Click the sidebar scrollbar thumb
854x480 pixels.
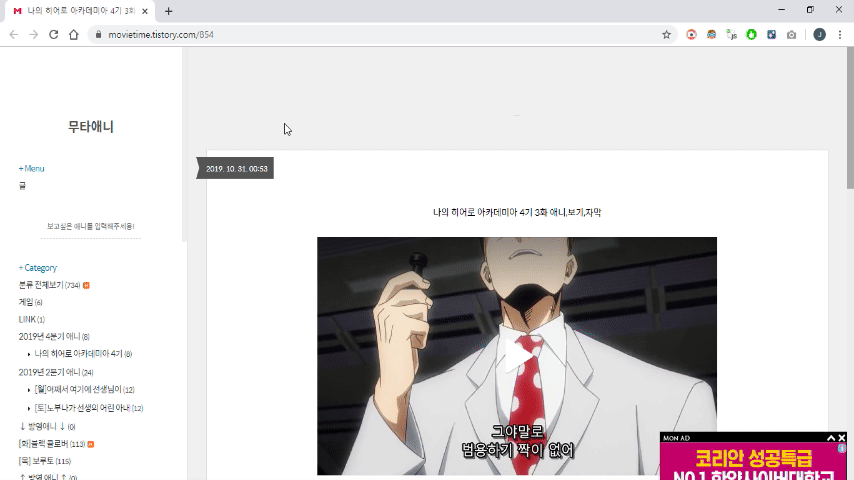(184, 144)
